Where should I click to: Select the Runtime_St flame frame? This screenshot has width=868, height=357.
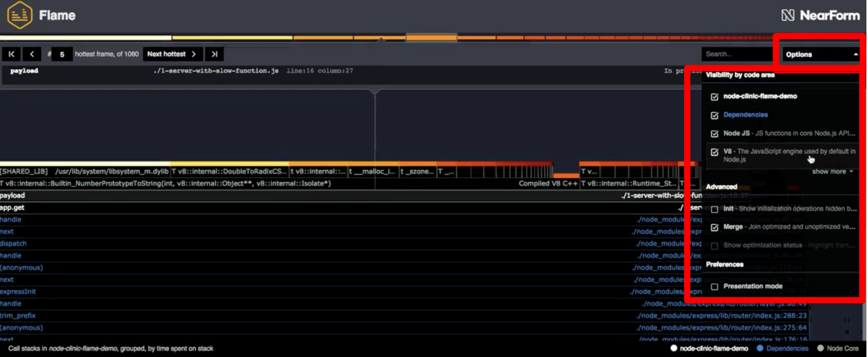(629, 183)
